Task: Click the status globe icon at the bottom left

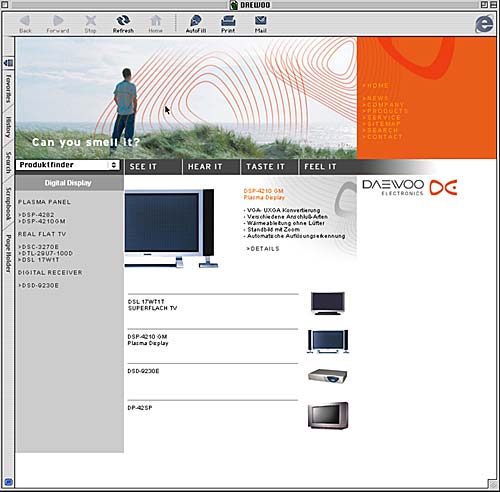Action: tap(8, 482)
